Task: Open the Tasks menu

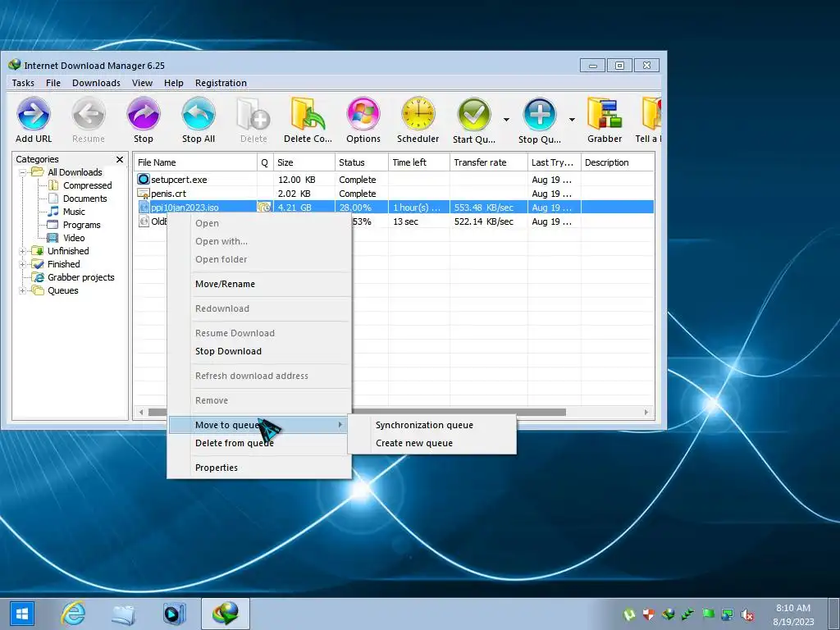Action: [23, 83]
